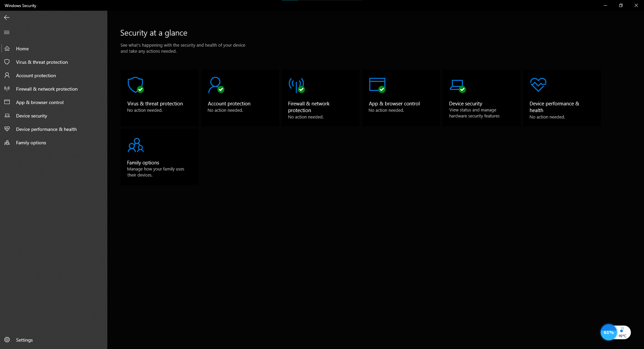644x349 pixels.
Task: Minimize the Windows Security window
Action: (605, 5)
